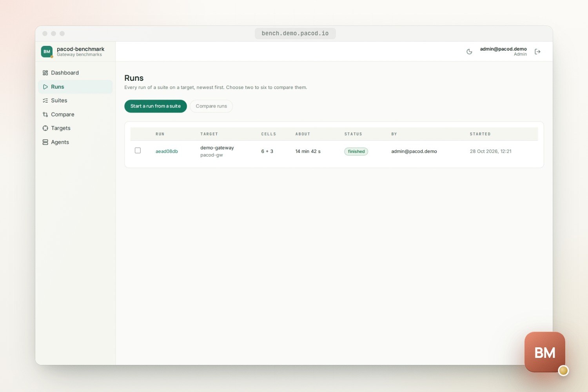This screenshot has height=392, width=588.
Task: Click the sign out icon
Action: pos(537,52)
